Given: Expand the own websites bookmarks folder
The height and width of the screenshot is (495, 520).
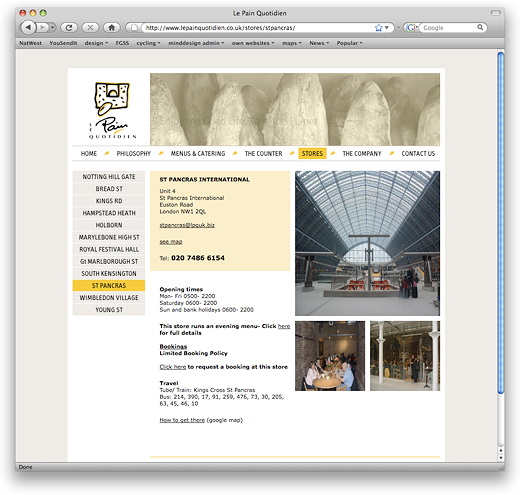Looking at the screenshot, I should coord(253,43).
